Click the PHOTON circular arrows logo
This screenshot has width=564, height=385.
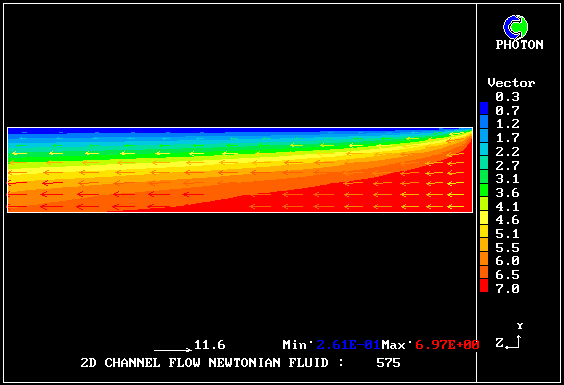click(515, 27)
